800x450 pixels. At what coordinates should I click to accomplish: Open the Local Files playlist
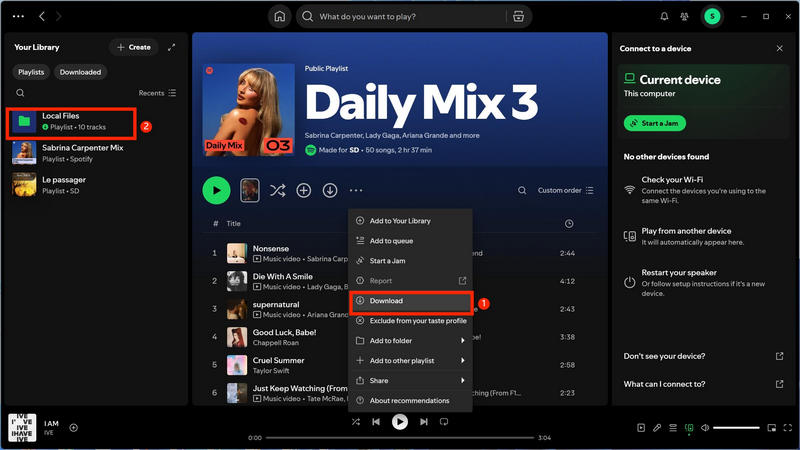pyautogui.click(x=71, y=122)
